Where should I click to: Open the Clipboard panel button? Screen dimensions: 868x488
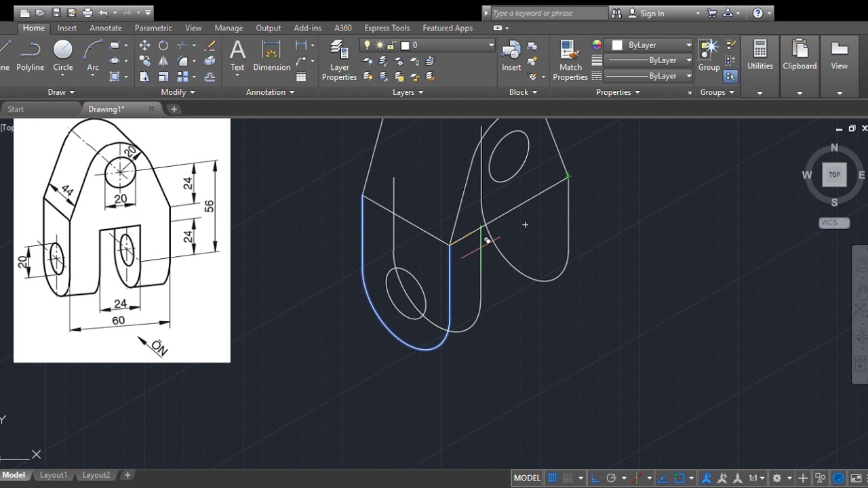point(800,56)
